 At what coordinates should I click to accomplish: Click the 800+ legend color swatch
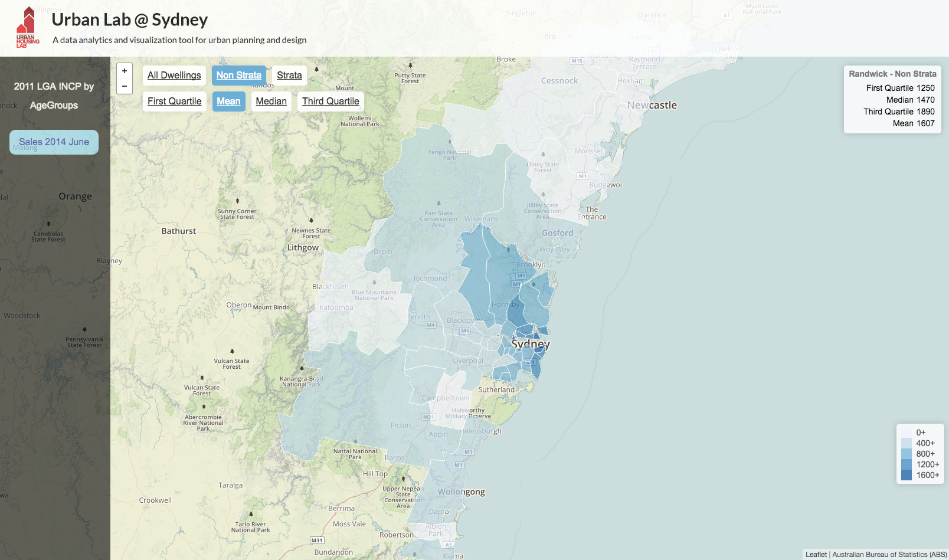907,454
